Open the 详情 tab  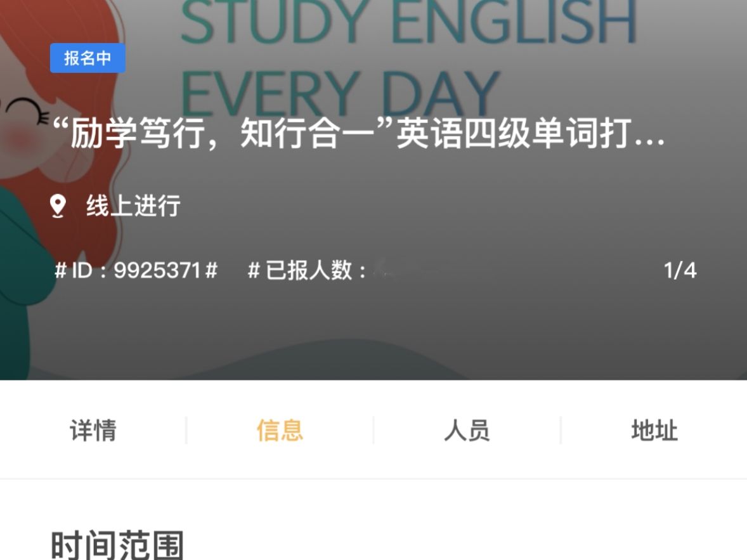pos(93,431)
